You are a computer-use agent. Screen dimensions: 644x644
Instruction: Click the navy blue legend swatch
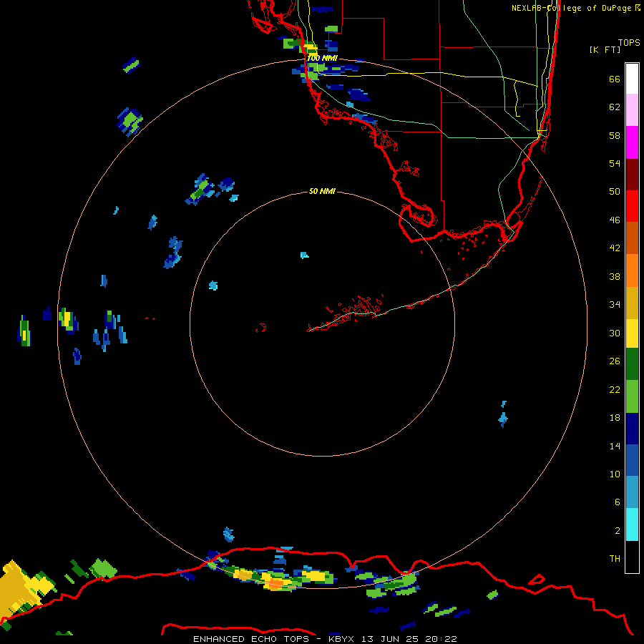coord(632,429)
